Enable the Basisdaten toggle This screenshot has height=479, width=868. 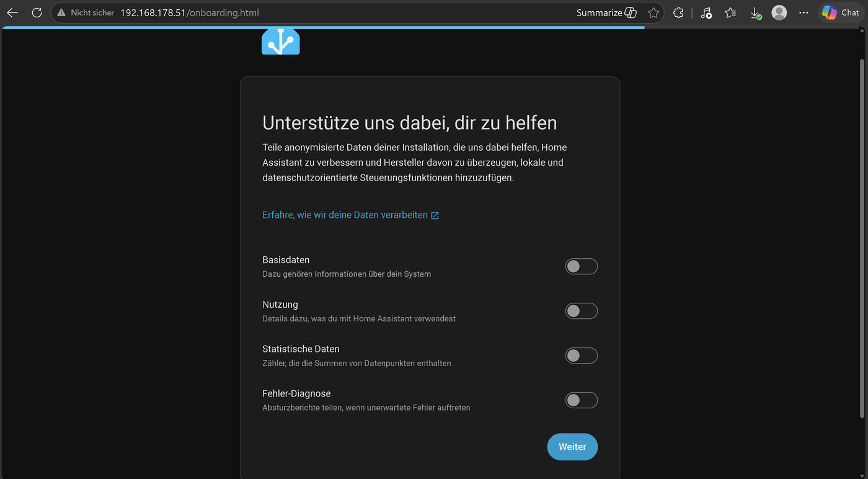point(582,266)
